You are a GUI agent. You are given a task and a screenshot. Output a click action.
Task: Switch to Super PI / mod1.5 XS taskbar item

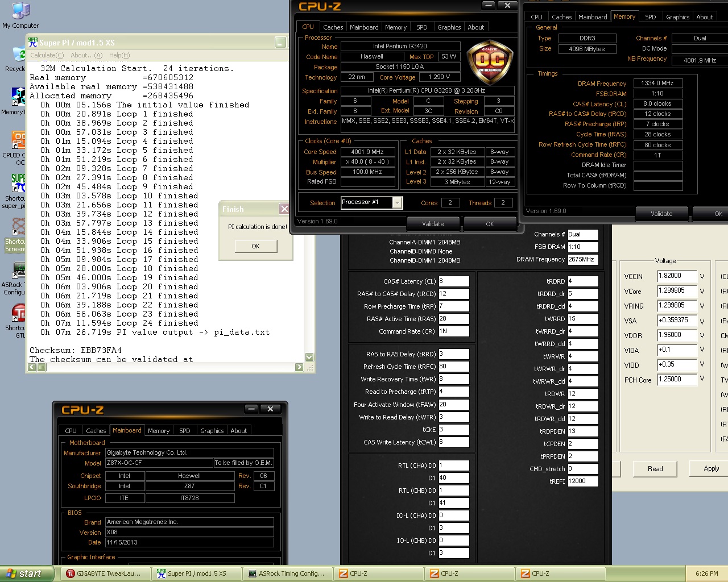click(x=196, y=573)
